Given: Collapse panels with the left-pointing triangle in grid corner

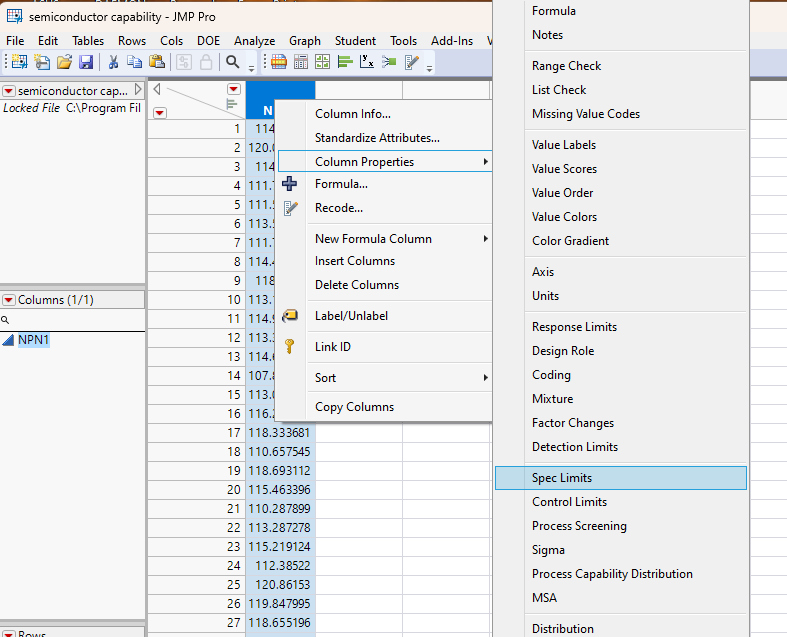Looking at the screenshot, I should coord(157,89).
